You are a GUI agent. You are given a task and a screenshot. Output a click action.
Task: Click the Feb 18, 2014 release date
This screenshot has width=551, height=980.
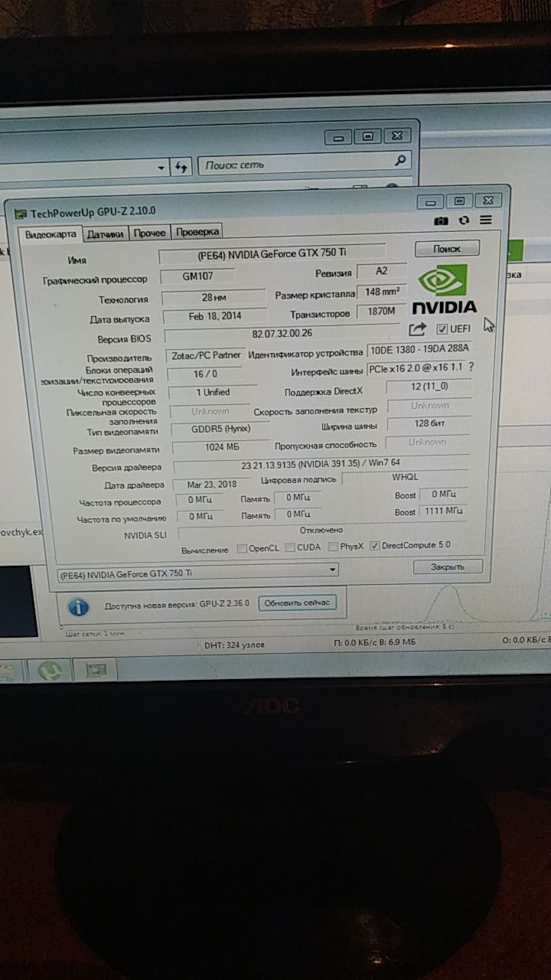pos(214,316)
